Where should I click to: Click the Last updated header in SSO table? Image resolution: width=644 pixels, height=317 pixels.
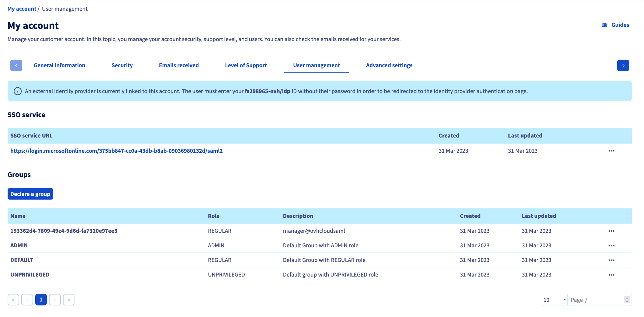click(525, 136)
